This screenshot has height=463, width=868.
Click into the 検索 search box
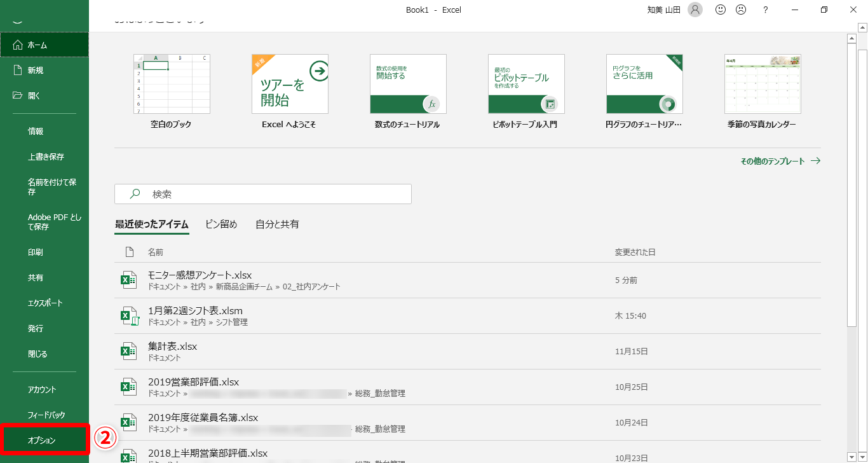point(263,194)
